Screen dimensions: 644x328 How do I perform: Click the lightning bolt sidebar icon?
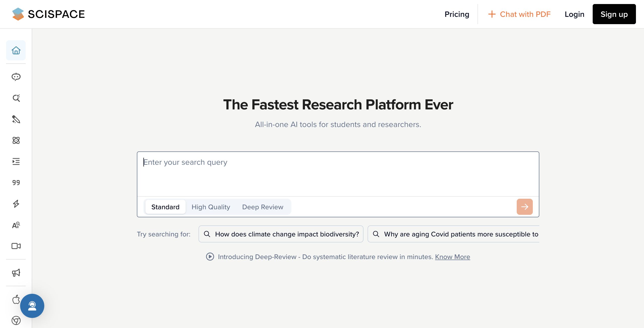(x=16, y=204)
